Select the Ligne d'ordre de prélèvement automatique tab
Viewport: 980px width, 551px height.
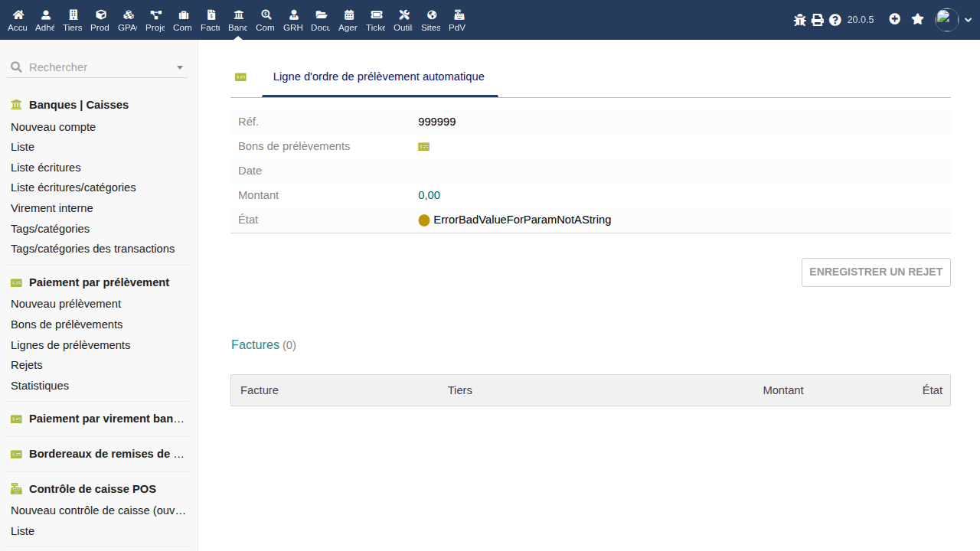(379, 77)
